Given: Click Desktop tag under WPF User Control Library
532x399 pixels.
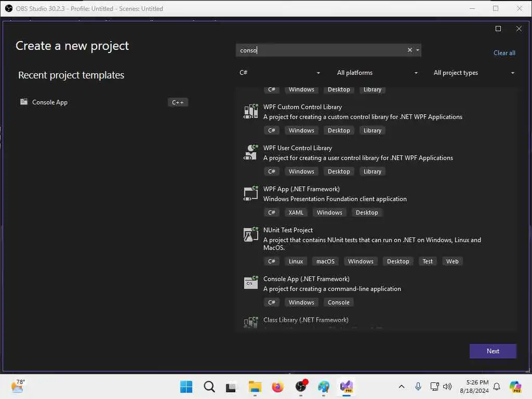Looking at the screenshot, I should [x=339, y=171].
